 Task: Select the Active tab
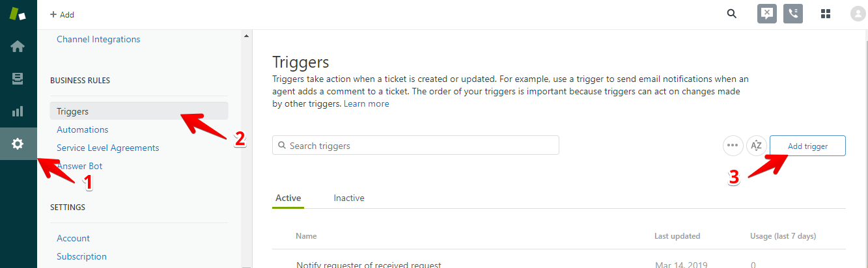(x=288, y=198)
